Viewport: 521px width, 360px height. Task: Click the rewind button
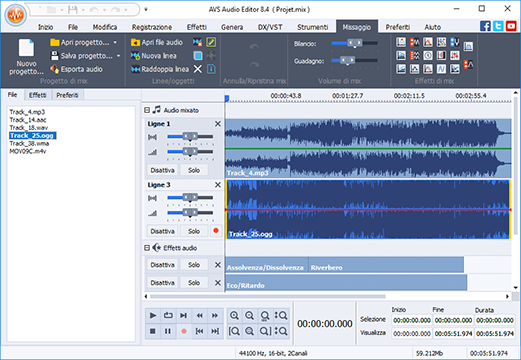pyautogui.click(x=199, y=315)
